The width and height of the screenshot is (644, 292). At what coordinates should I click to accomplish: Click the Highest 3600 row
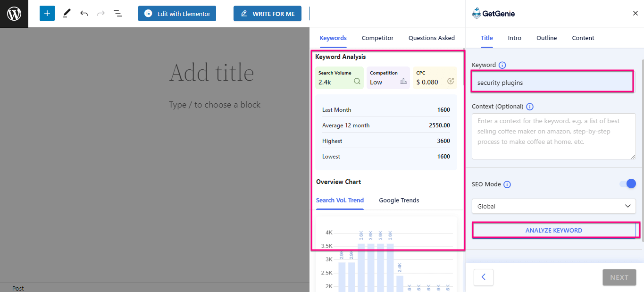[x=386, y=141]
